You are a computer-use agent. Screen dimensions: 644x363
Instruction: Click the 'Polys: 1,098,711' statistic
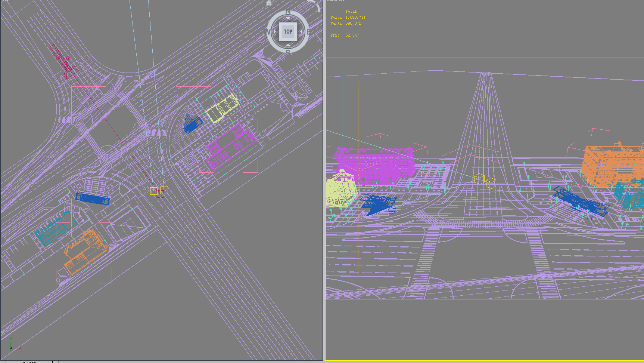point(348,17)
